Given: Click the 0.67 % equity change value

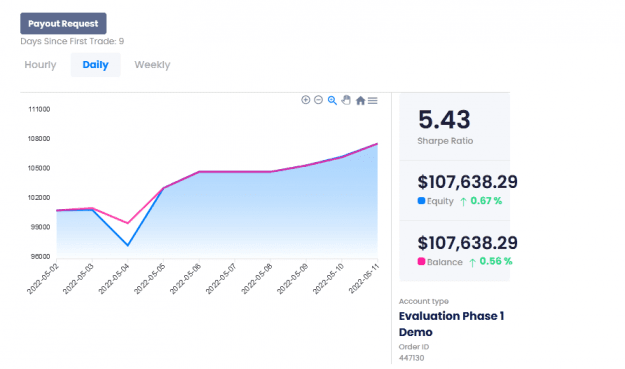Looking at the screenshot, I should click(486, 201).
